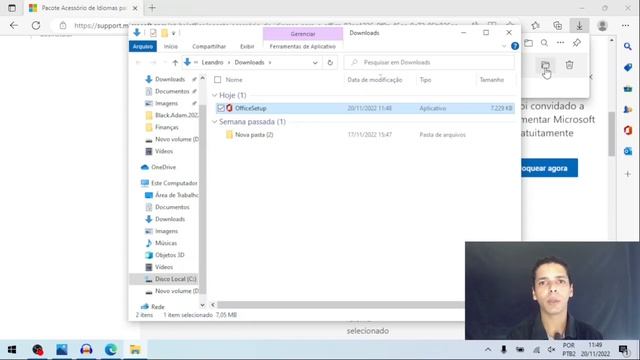Open the Exibir ribbon tab

coord(247,46)
